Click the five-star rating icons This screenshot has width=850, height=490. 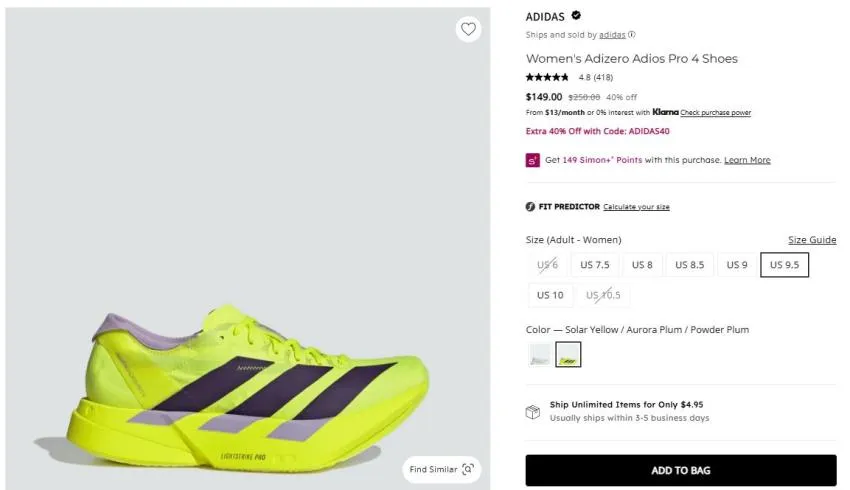547,78
